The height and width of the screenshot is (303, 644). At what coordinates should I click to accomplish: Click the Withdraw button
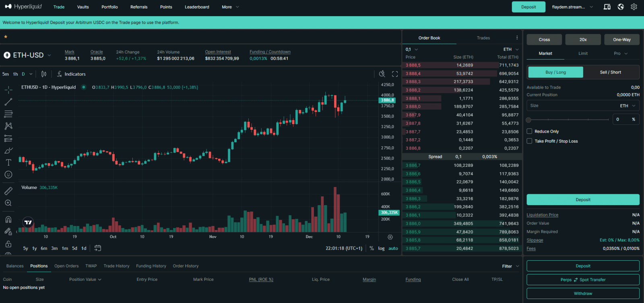pos(583,293)
